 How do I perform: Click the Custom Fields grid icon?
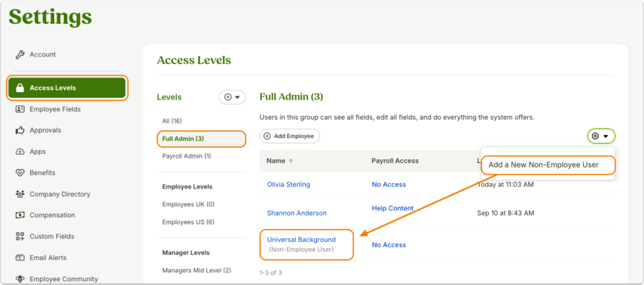click(x=20, y=236)
